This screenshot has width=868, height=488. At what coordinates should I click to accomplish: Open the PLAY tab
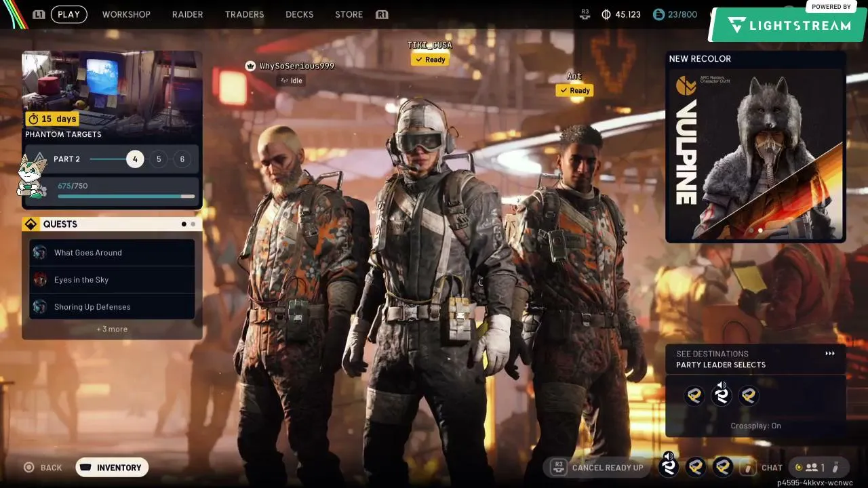[x=68, y=14]
